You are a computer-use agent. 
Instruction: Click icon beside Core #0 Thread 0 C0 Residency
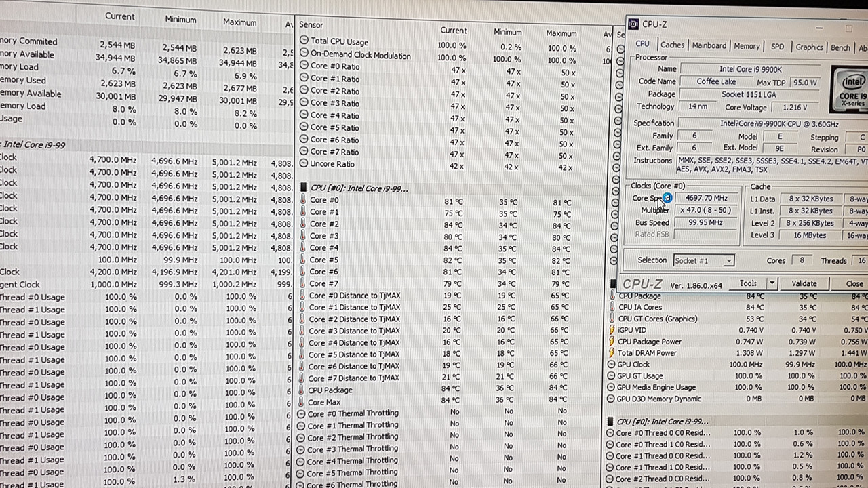[610, 433]
